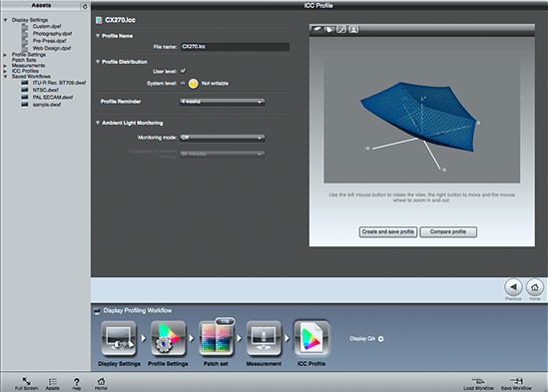
Task: Click the round Home navigation button
Action: coord(535,287)
